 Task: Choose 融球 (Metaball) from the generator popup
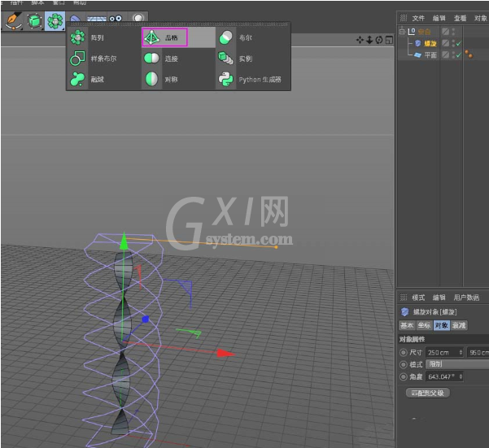pyautogui.click(x=104, y=79)
